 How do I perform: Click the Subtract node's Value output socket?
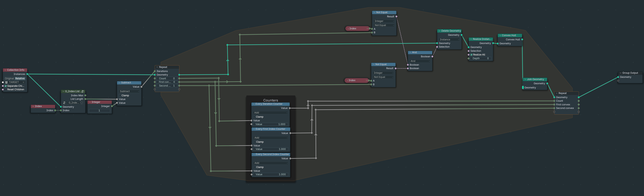[x=141, y=87]
